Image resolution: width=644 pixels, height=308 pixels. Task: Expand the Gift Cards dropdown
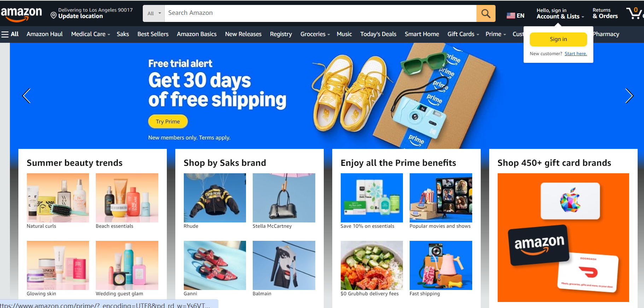click(463, 34)
